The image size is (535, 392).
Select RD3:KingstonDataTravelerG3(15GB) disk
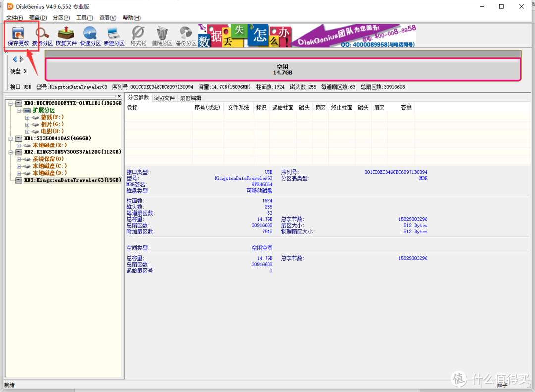click(73, 180)
